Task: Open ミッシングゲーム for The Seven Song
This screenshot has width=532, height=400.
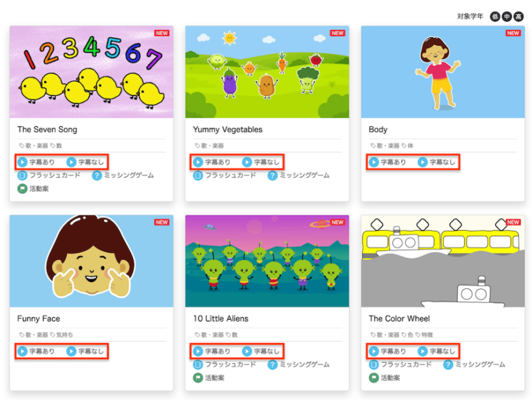Action: tap(123, 175)
